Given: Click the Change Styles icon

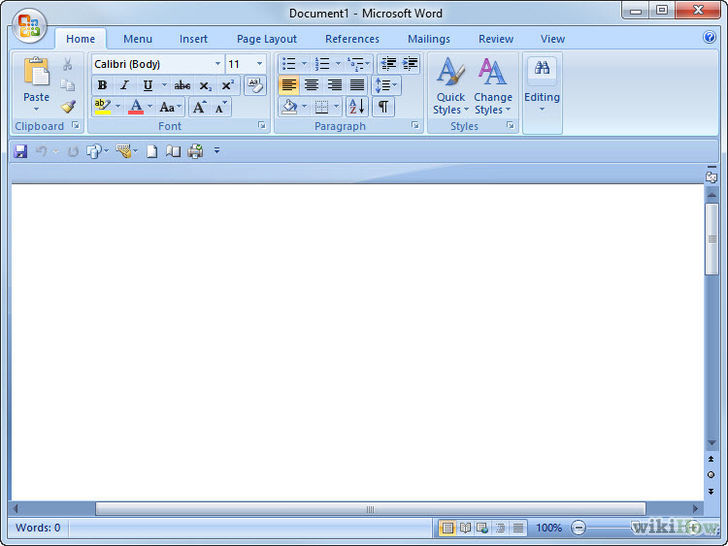Looking at the screenshot, I should pos(492,72).
